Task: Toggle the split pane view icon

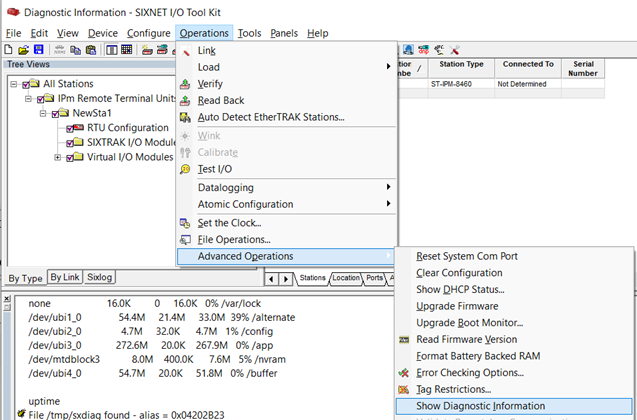Action: (111, 50)
